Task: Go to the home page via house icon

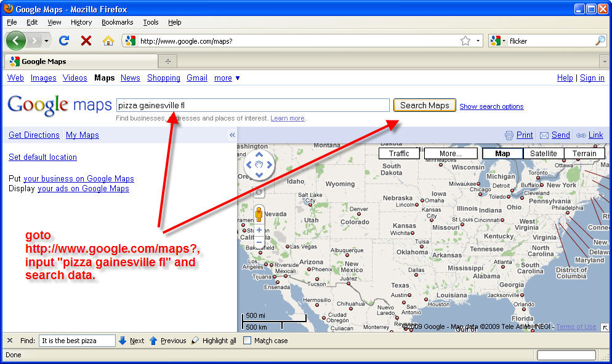Action: tap(108, 41)
